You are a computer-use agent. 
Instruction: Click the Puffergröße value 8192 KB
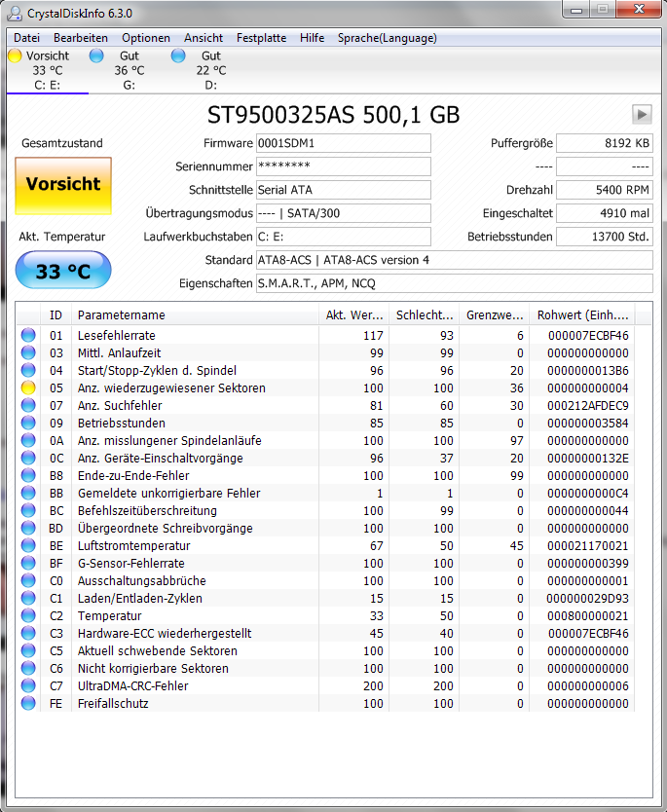pos(605,143)
